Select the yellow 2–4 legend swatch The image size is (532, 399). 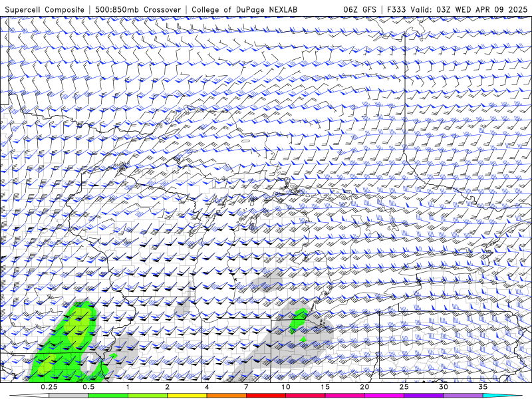(187, 396)
